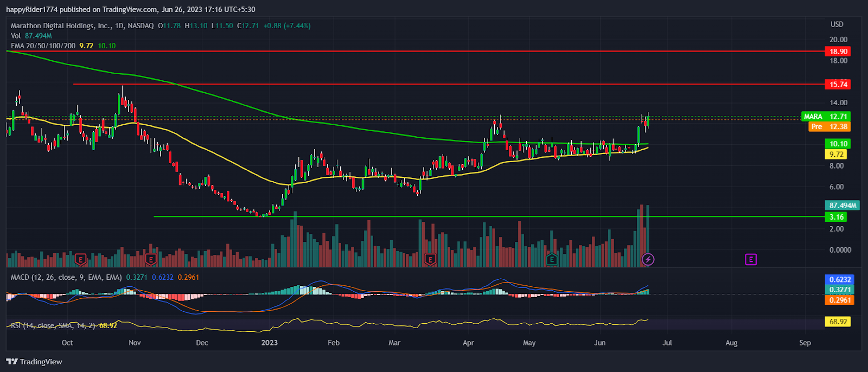
Task: Click the yellow 9.72 value in EMA legend
Action: pyautogui.click(x=86, y=46)
